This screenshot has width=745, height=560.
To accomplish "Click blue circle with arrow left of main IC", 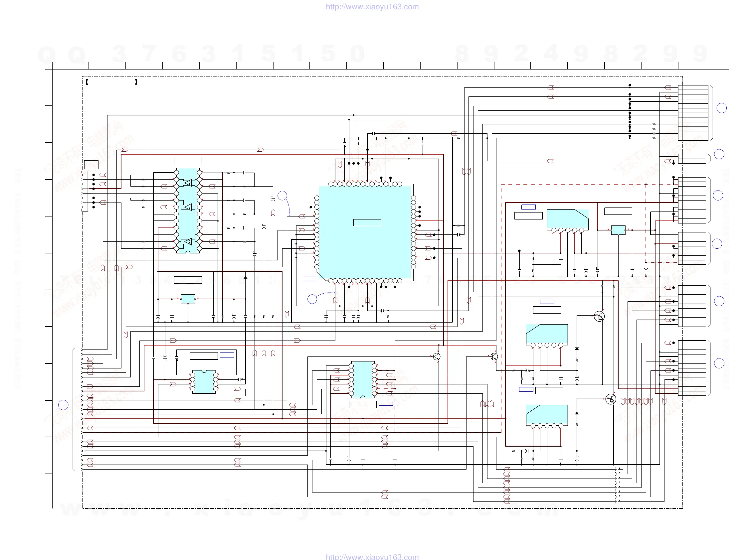I will coord(282,196).
